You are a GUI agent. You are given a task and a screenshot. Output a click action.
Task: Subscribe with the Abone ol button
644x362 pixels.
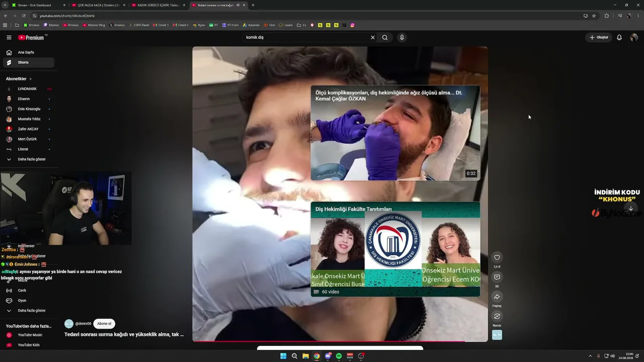(104, 324)
